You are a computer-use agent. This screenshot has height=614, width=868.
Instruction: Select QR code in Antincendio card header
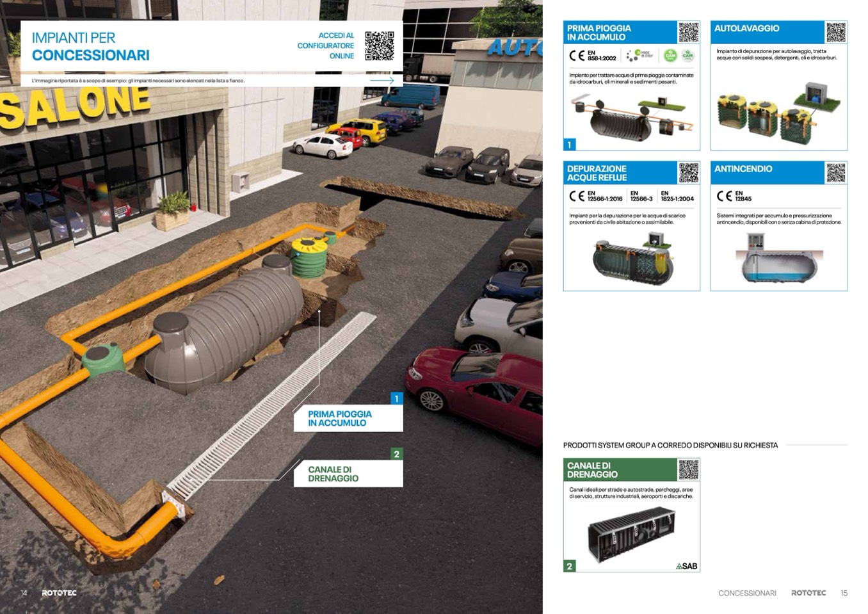tap(835, 173)
